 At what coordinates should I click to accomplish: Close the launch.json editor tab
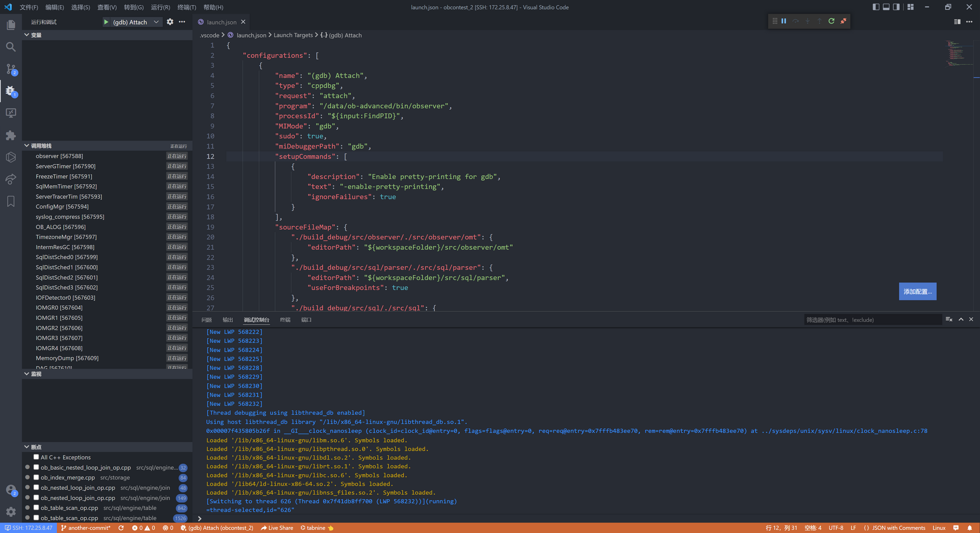pyautogui.click(x=243, y=22)
